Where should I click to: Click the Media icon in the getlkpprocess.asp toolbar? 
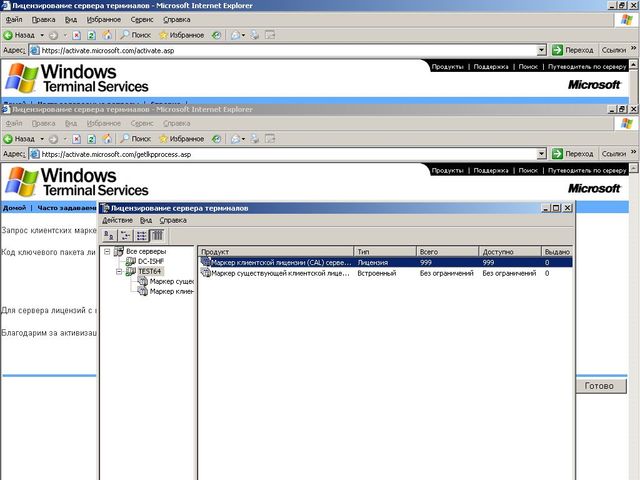[x=216, y=139]
